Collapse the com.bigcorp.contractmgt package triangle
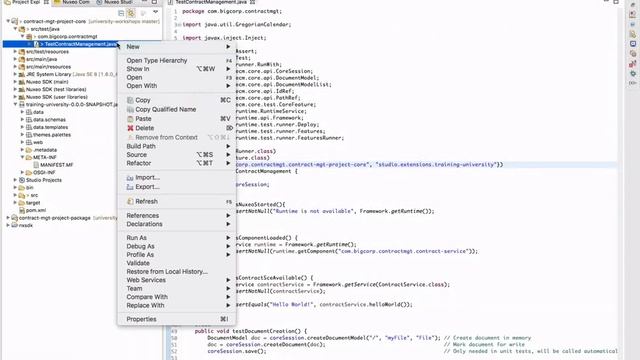Viewport: 640px width, 360px height. tap(22, 36)
